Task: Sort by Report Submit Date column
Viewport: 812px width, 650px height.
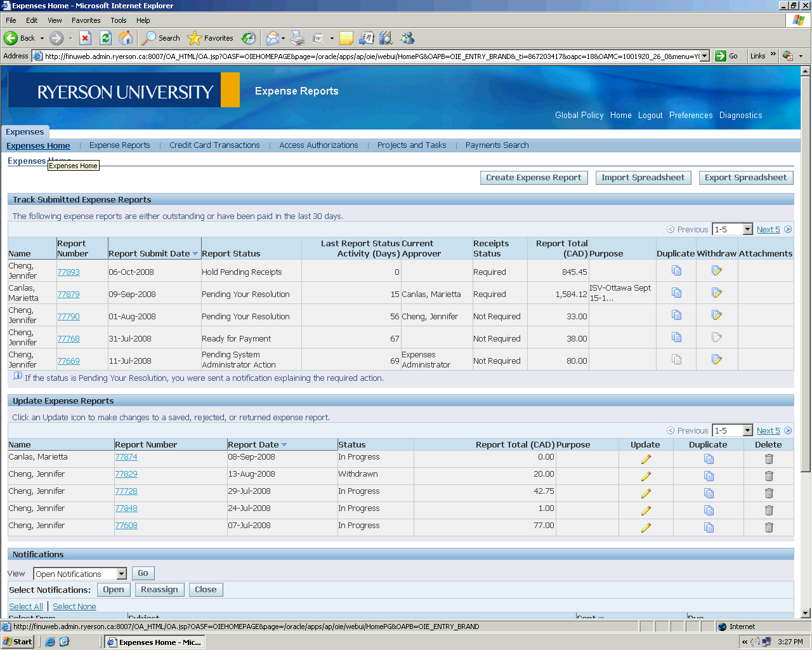Action: pos(149,253)
